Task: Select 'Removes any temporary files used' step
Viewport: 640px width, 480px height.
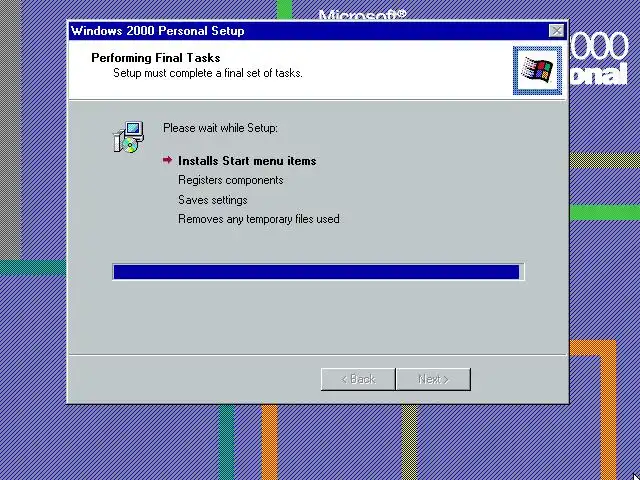Action: (259, 219)
